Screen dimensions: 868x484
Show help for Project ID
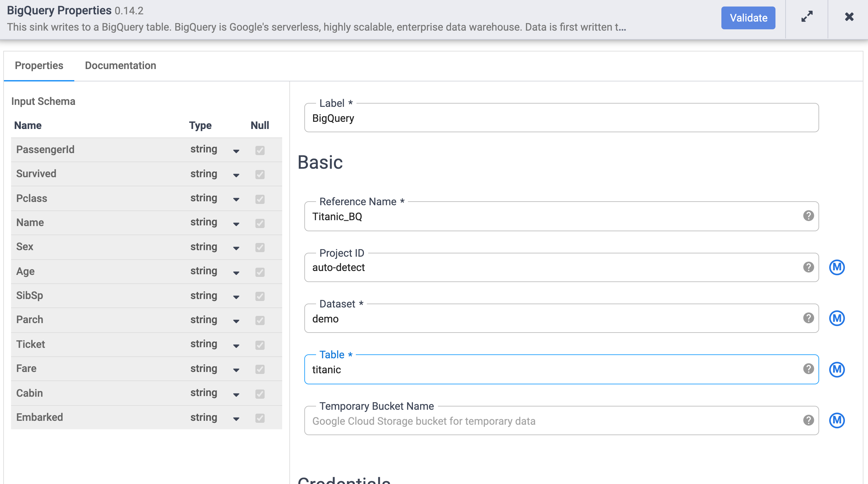pyautogui.click(x=808, y=267)
